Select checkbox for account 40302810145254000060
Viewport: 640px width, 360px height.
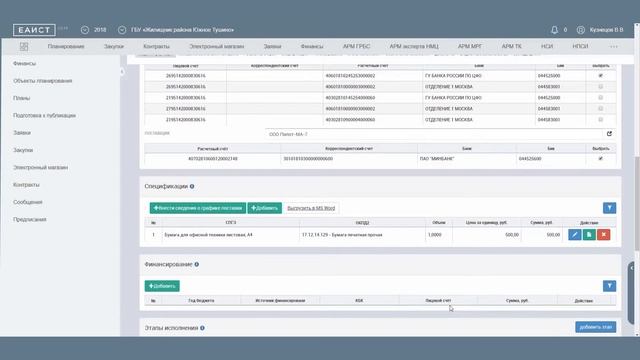tap(600, 98)
